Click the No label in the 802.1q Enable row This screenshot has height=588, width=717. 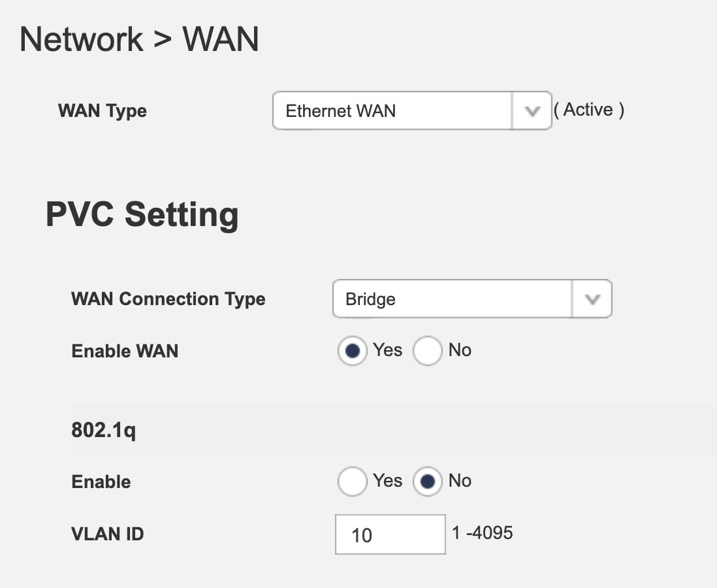pos(460,481)
